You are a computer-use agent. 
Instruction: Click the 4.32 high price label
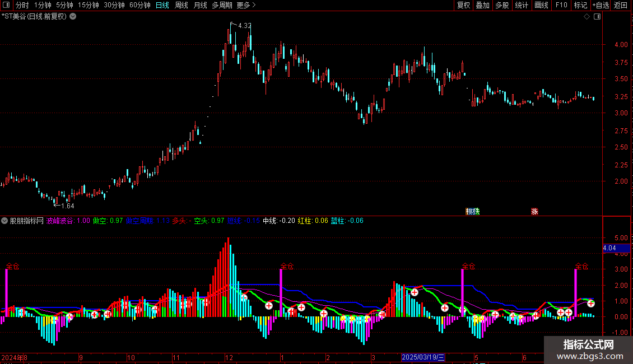tap(245, 26)
